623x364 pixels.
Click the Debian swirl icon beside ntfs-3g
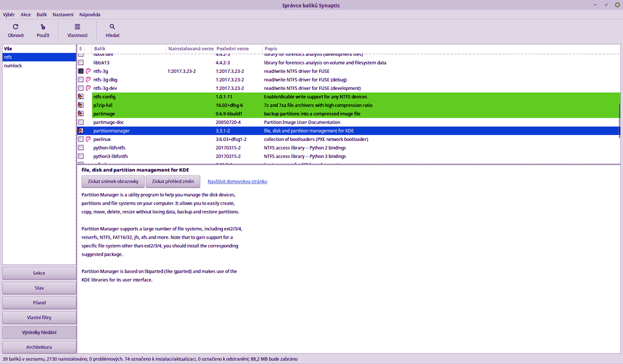tap(87, 70)
